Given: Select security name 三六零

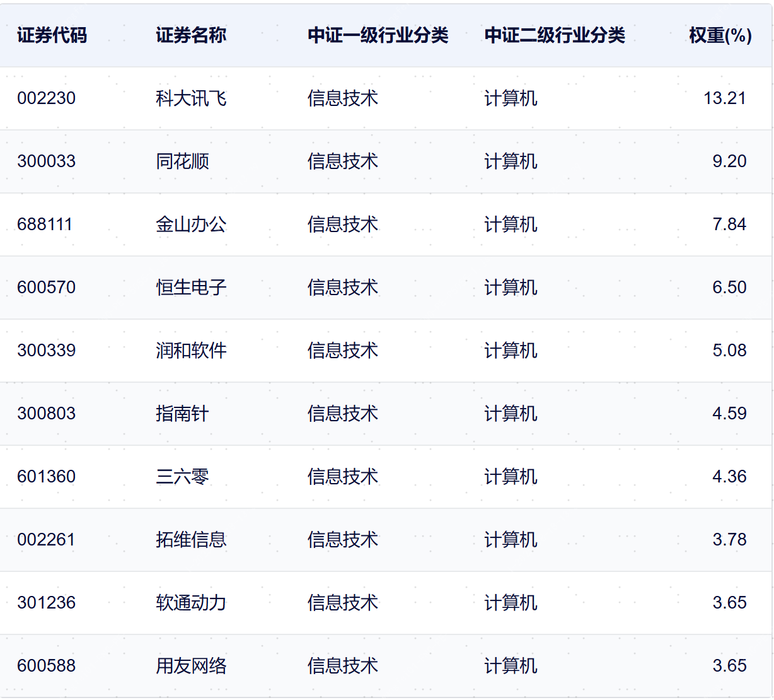Looking at the screenshot, I should 182,477.
